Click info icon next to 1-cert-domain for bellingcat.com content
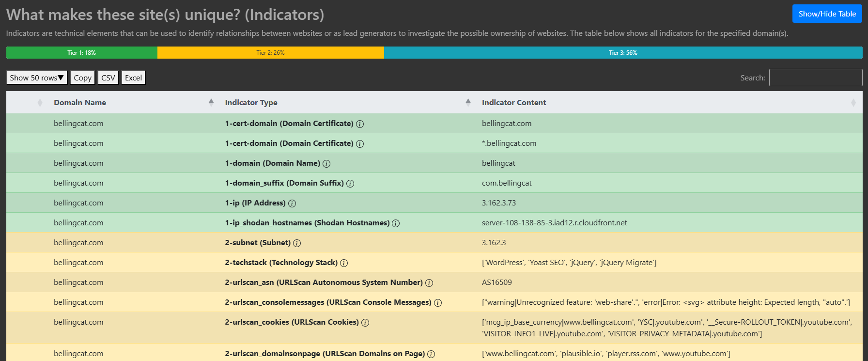Screen dimensions: 868x361 [360, 124]
